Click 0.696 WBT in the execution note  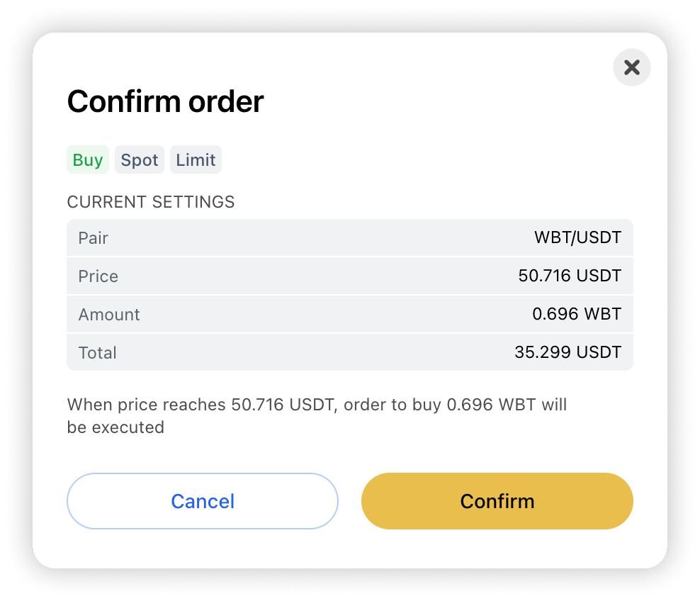click(491, 405)
